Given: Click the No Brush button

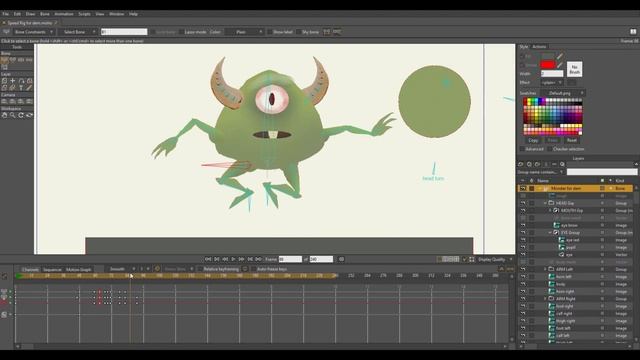Looking at the screenshot, I should pyautogui.click(x=574, y=69).
